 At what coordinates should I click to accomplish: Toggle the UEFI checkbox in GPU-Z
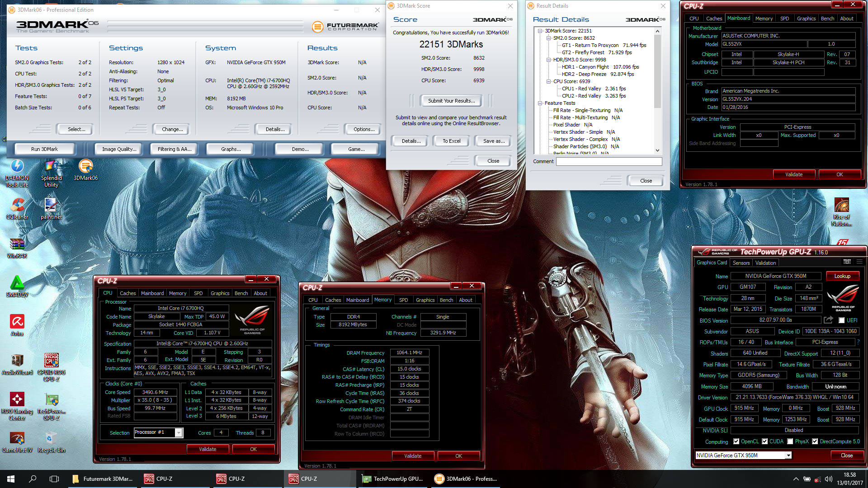pyautogui.click(x=841, y=320)
